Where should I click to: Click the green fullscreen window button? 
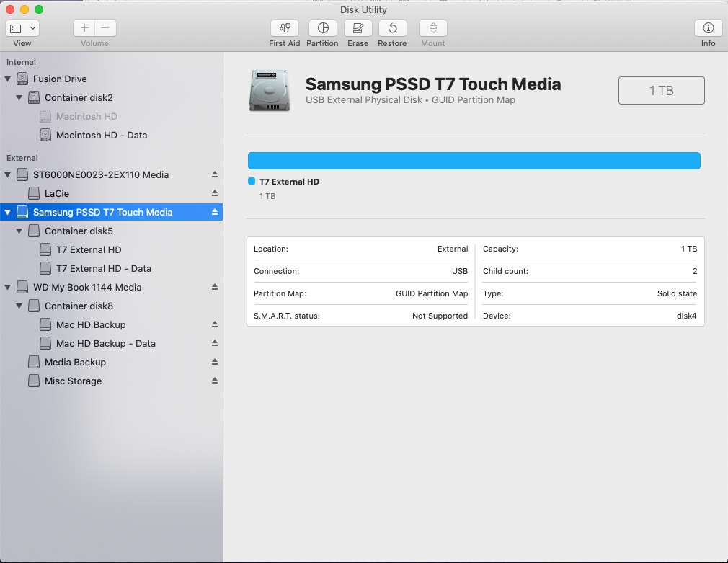(x=39, y=9)
